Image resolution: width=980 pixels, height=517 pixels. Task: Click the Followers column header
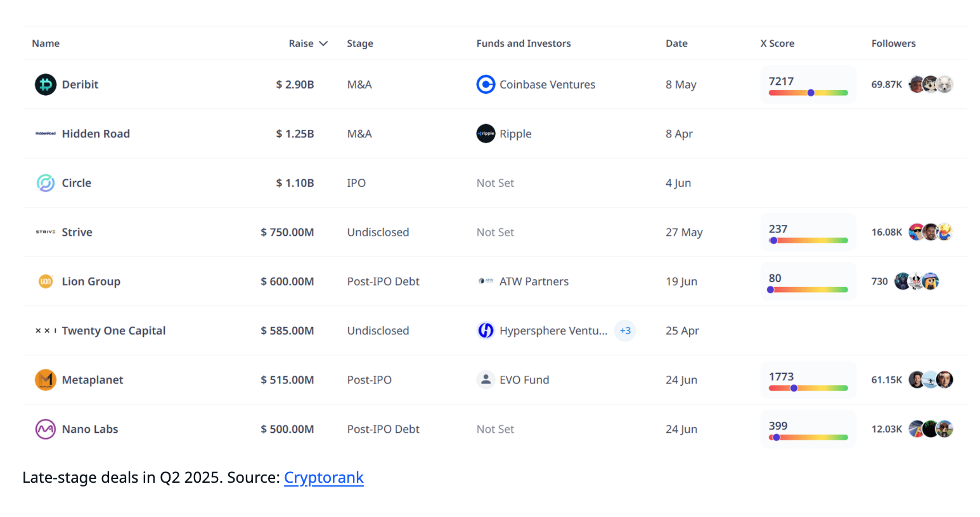893,44
